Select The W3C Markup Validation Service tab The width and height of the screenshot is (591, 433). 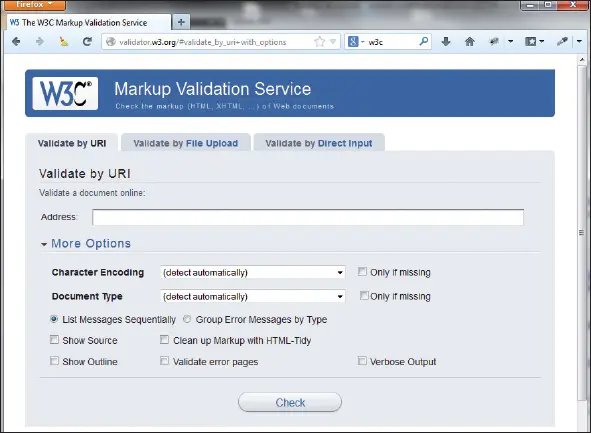click(x=89, y=23)
